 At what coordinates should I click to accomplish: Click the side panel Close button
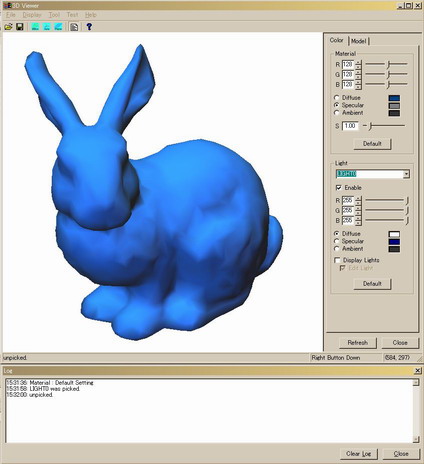coord(400,343)
